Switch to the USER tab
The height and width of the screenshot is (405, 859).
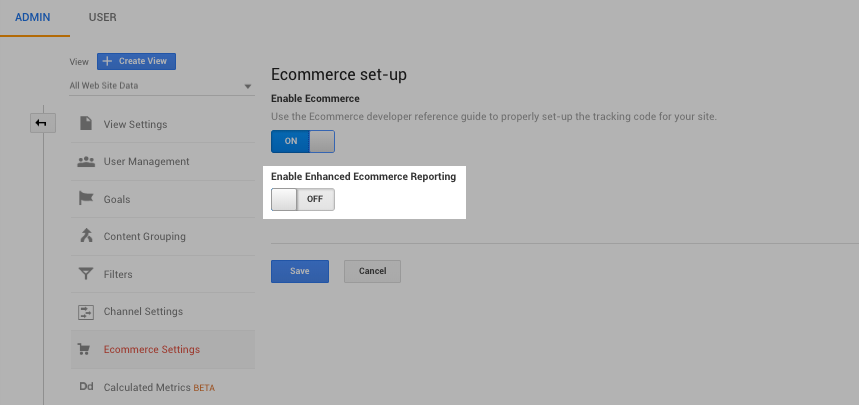pyautogui.click(x=102, y=18)
